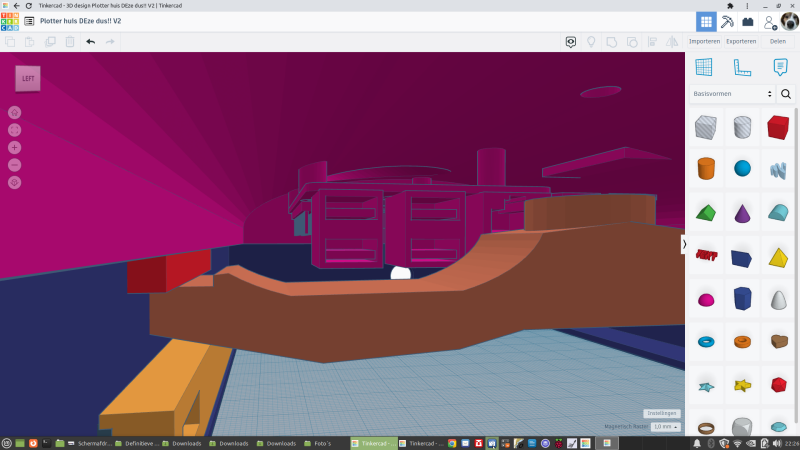Open the Bricks view icon
The height and width of the screenshot is (450, 800).
point(747,21)
